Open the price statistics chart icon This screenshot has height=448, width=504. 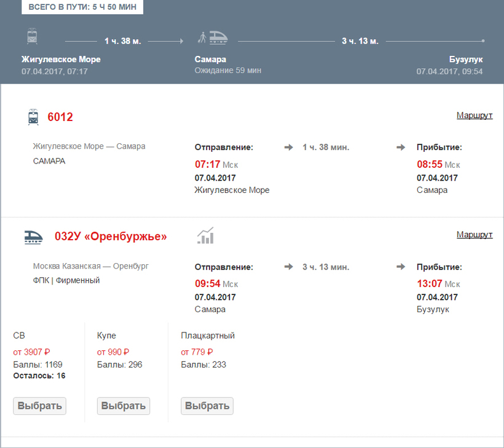205,235
